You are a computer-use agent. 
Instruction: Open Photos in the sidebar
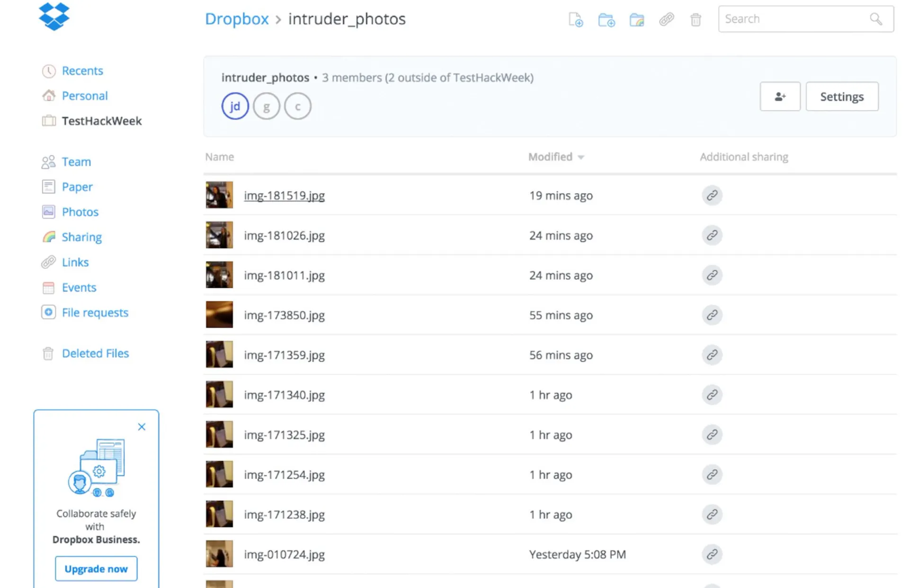tap(80, 212)
